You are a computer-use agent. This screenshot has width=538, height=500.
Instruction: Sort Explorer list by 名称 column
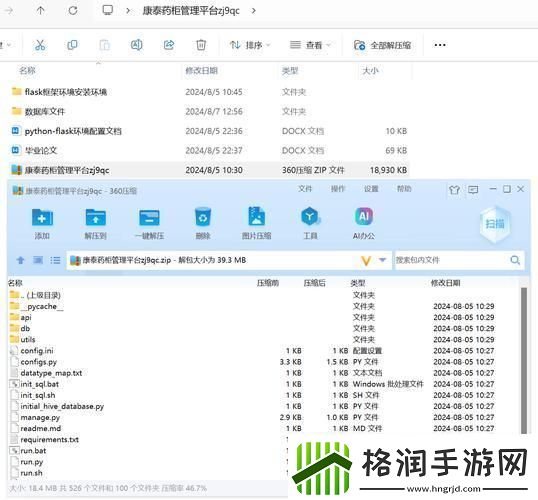27,71
